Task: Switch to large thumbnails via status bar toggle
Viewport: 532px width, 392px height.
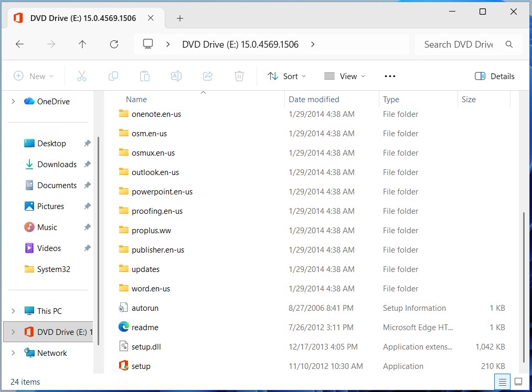Action: click(518, 382)
